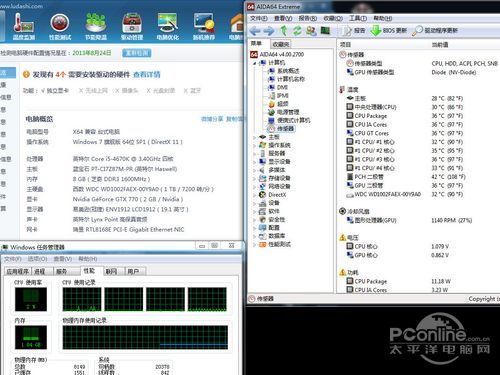
Task: Click the 驱动程序更新 driver update toolbar button
Action: pyautogui.click(x=435, y=31)
